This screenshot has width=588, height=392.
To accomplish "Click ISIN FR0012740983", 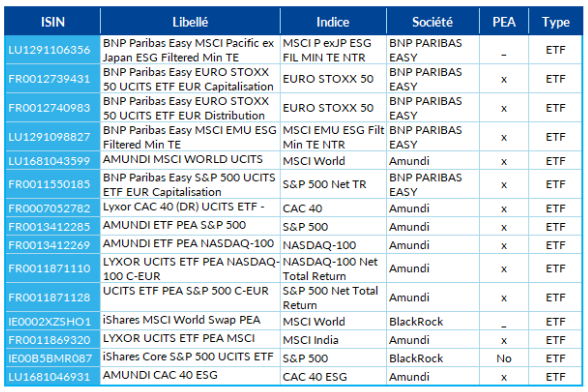I will 49,108.
